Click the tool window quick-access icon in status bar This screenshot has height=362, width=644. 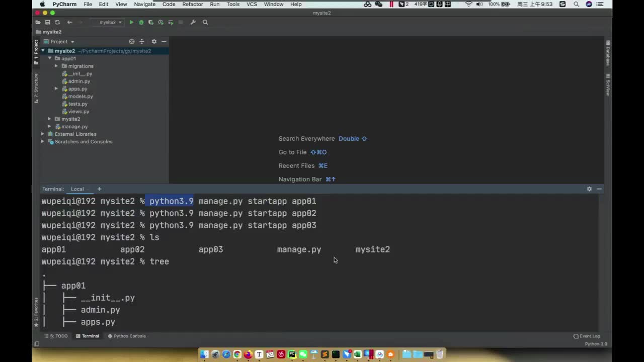(x=37, y=344)
